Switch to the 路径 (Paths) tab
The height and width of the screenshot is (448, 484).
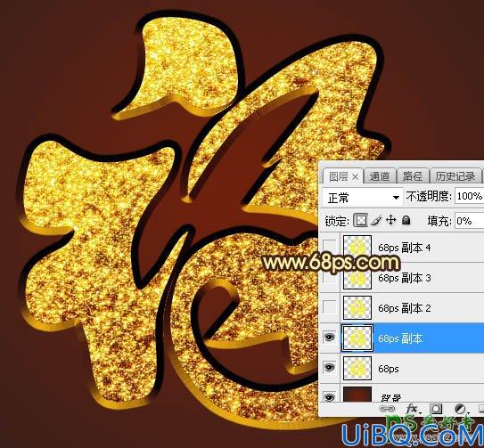coord(413,176)
